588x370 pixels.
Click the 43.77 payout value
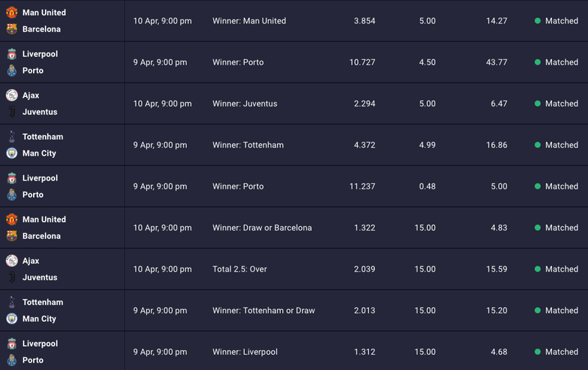(497, 62)
